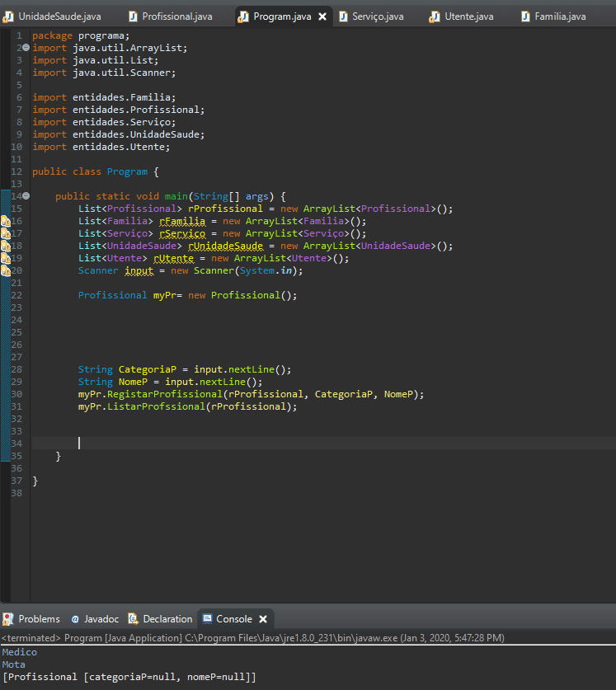
Task: Close the Program.java tab
Action: tap(322, 16)
